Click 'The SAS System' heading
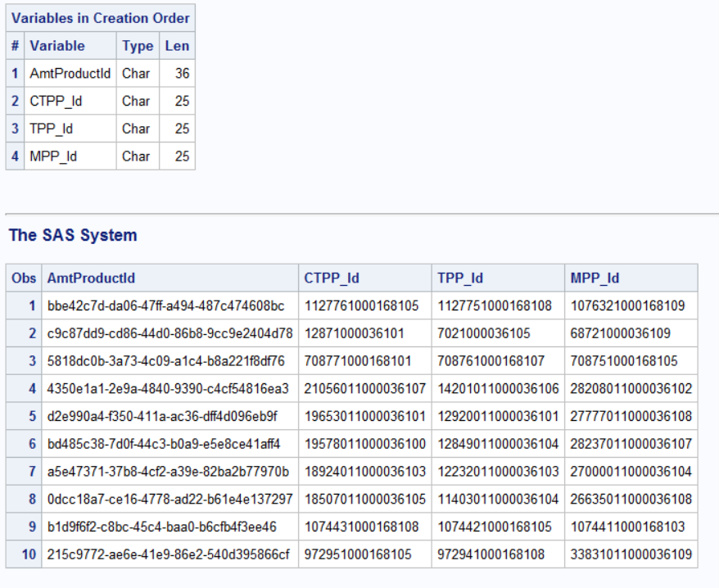This screenshot has height=588, width=719. [73, 235]
